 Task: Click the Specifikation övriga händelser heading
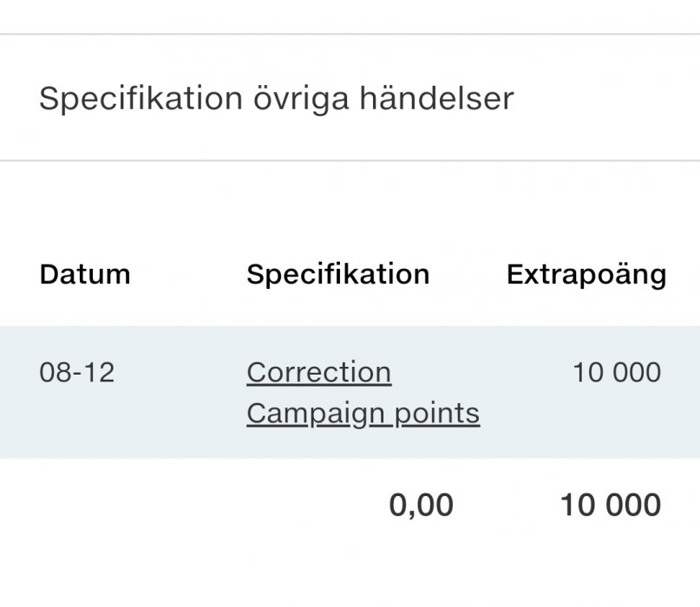point(276,99)
